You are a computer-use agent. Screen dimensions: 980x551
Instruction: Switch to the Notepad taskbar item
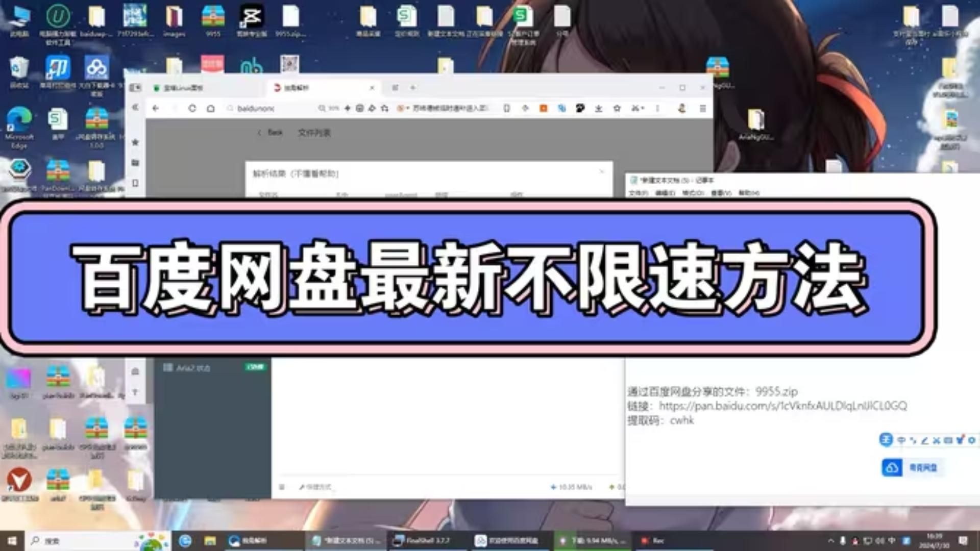347,541
